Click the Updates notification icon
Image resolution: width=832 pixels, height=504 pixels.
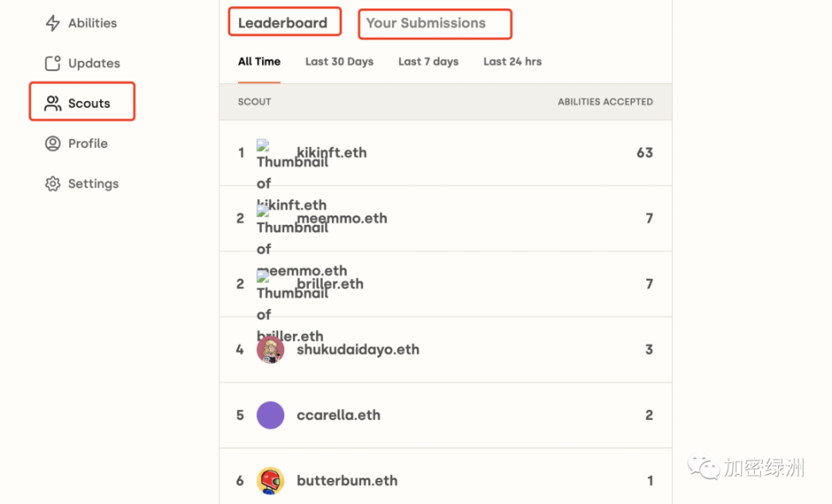point(52,63)
